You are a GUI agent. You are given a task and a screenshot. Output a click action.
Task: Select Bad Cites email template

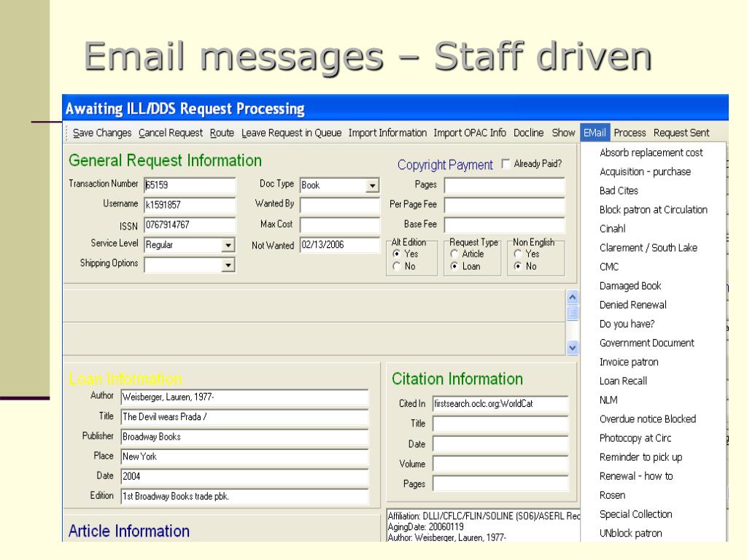(x=619, y=190)
